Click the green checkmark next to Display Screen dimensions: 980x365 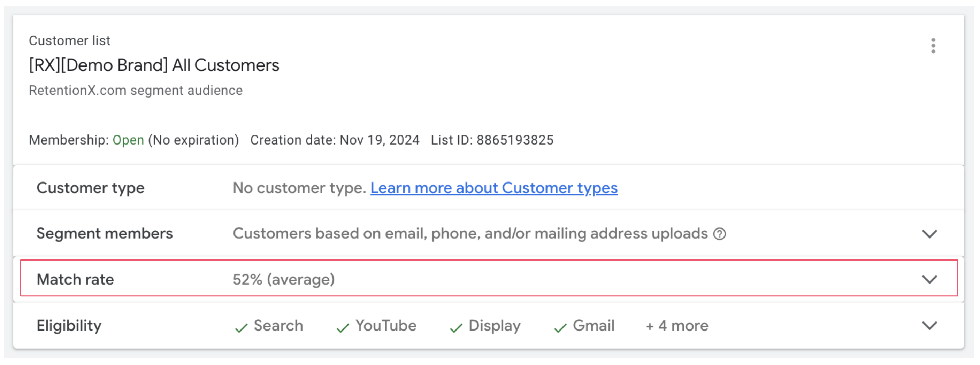[456, 327]
